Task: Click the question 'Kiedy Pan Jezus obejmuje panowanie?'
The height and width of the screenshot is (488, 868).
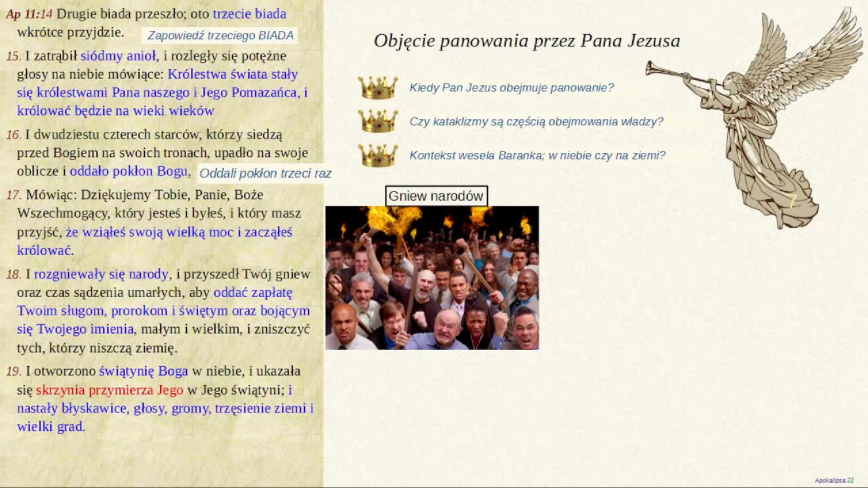Action: (511, 87)
